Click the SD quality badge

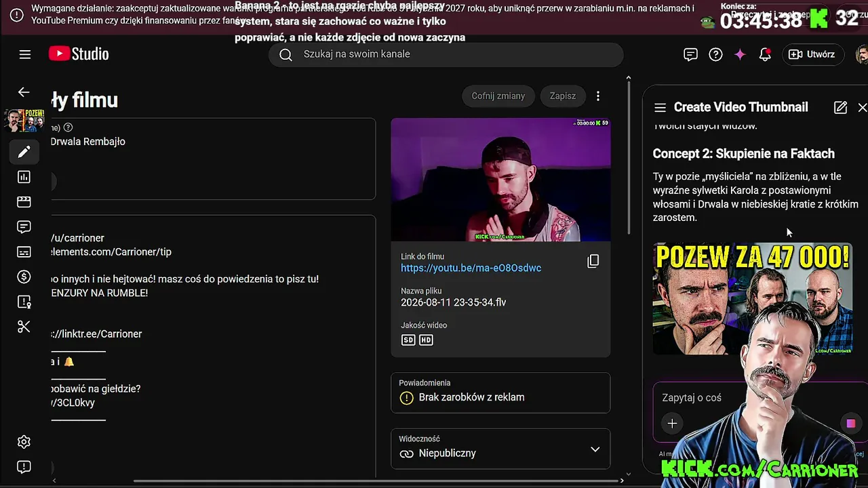pos(408,340)
